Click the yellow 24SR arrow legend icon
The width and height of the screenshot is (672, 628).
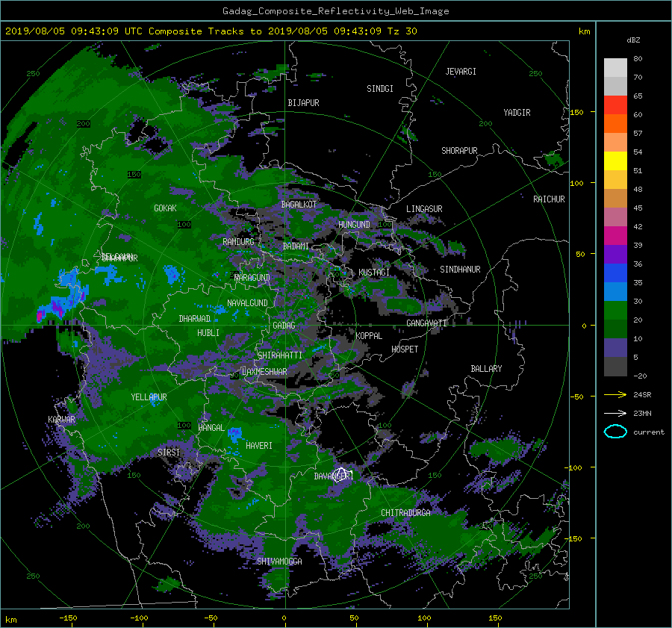point(615,394)
